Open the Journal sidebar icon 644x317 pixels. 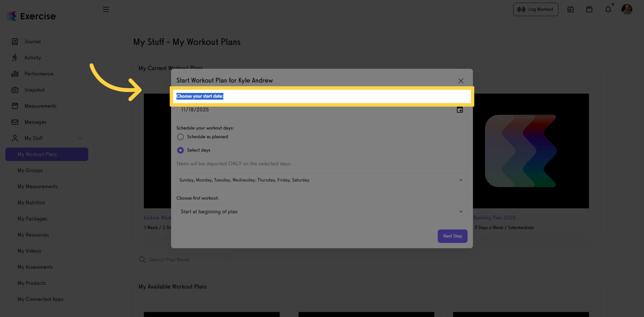(16, 42)
